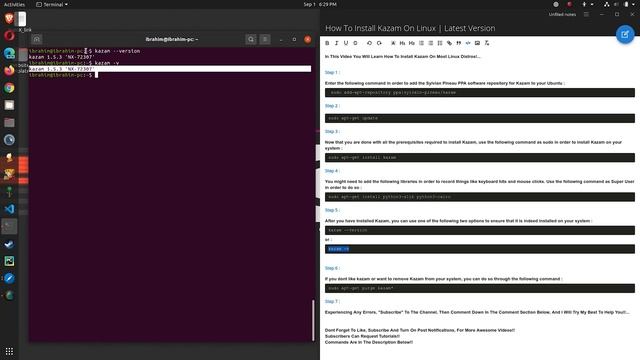
Task: Click the 'Step 3 :' heading
Action: point(332,131)
